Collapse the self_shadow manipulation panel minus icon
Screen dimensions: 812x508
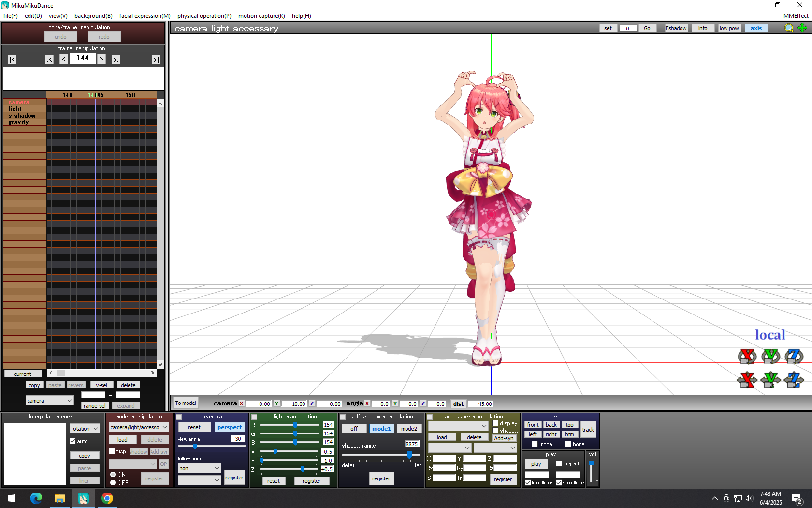click(x=343, y=417)
